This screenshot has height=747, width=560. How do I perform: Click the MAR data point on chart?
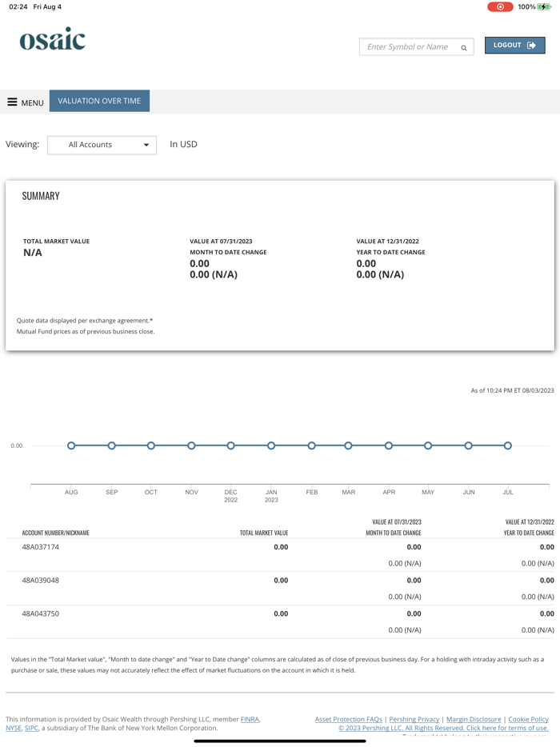click(348, 446)
